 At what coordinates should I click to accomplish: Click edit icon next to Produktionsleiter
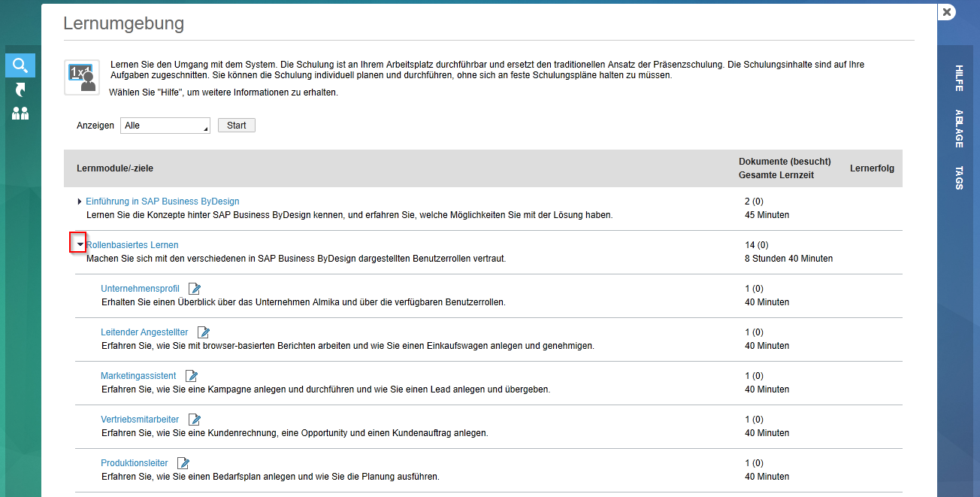pos(183,463)
